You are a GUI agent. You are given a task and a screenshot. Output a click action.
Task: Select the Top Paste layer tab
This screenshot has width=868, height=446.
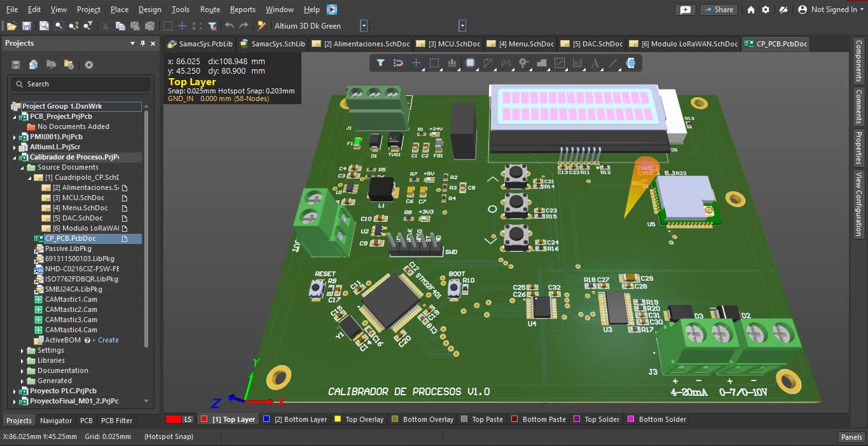click(x=482, y=419)
